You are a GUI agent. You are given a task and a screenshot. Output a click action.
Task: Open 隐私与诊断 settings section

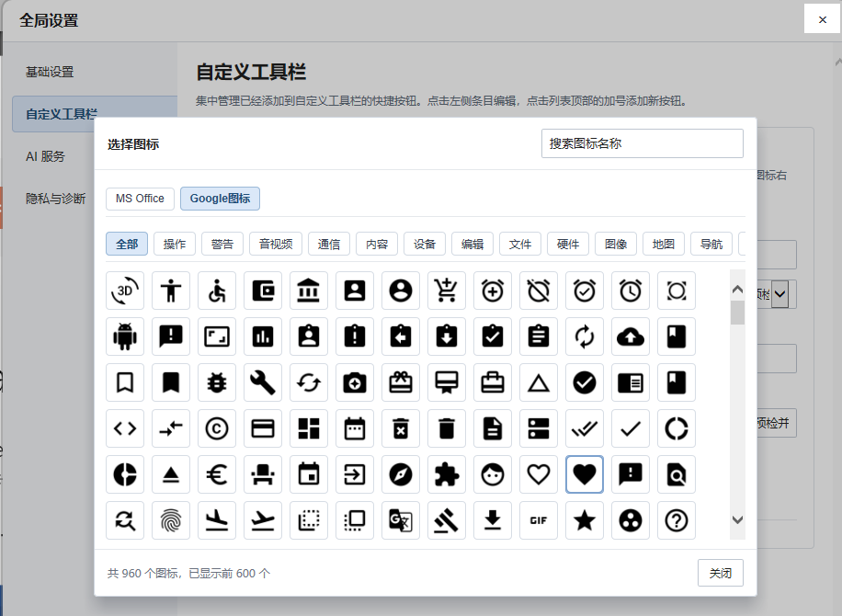[55, 199]
